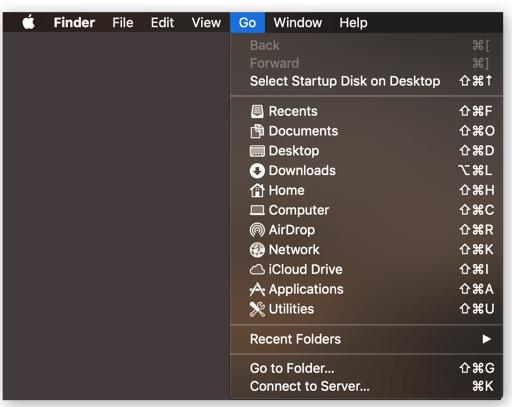The width and height of the screenshot is (512, 407).
Task: Open the View menu
Action: tap(206, 23)
